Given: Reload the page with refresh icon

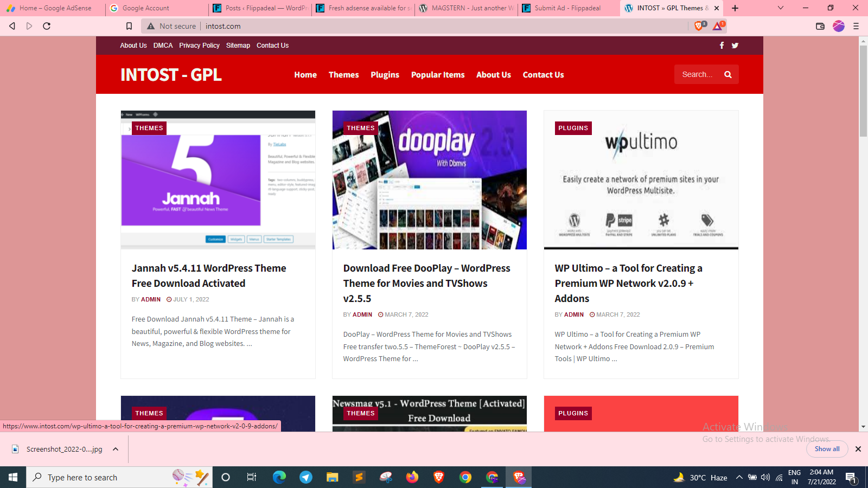Looking at the screenshot, I should click(x=47, y=26).
